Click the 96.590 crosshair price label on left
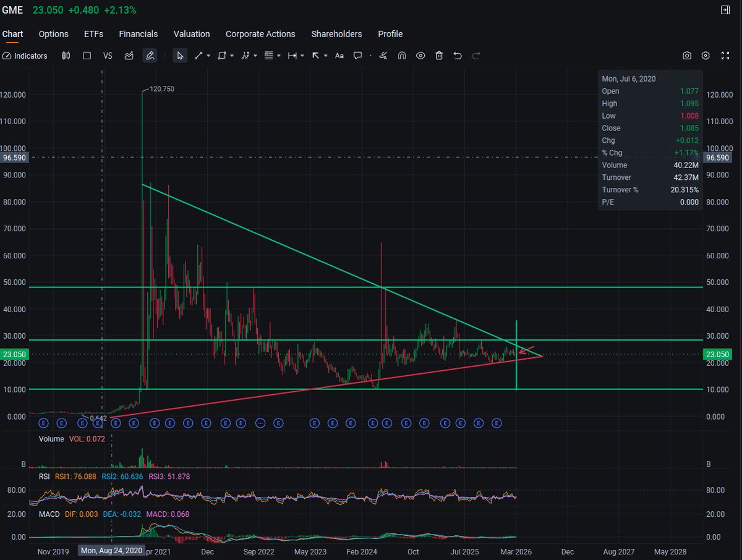This screenshot has width=742, height=560. [13, 158]
